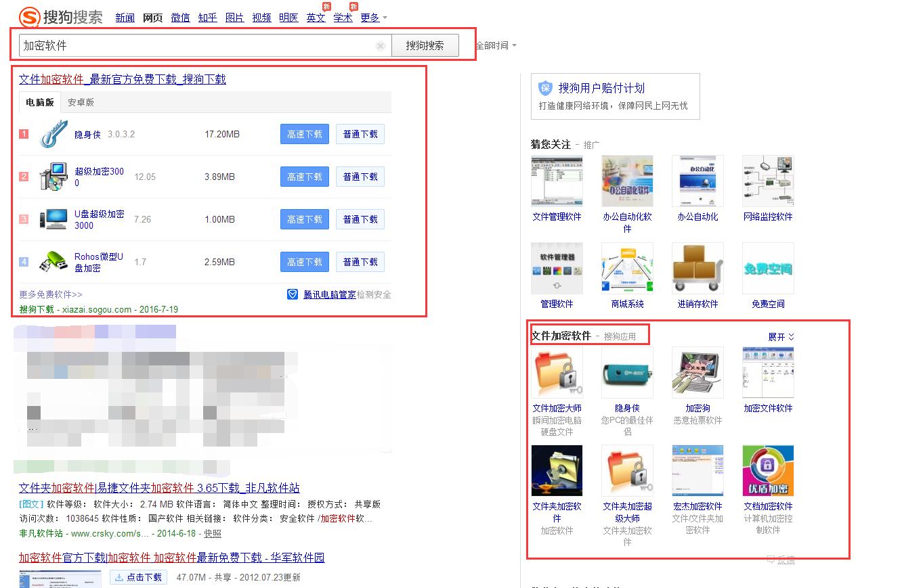
Task: Switch to the 学术 search tab
Action: point(343,18)
